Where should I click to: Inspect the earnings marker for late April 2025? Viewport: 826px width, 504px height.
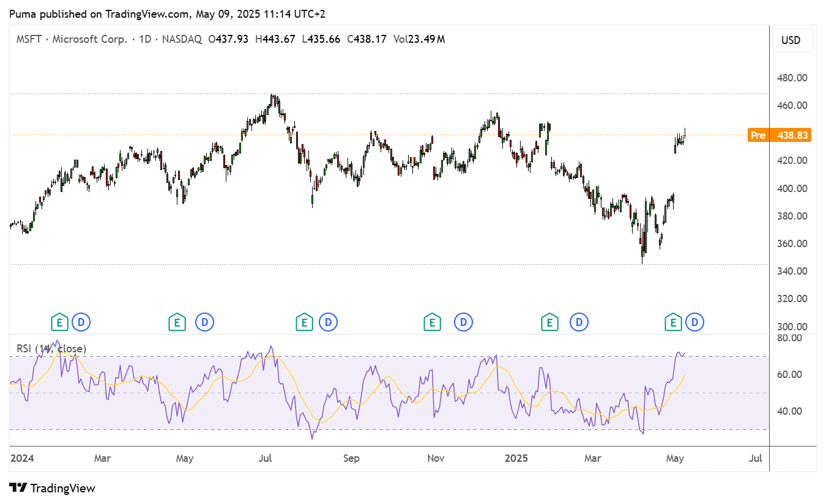tap(674, 321)
